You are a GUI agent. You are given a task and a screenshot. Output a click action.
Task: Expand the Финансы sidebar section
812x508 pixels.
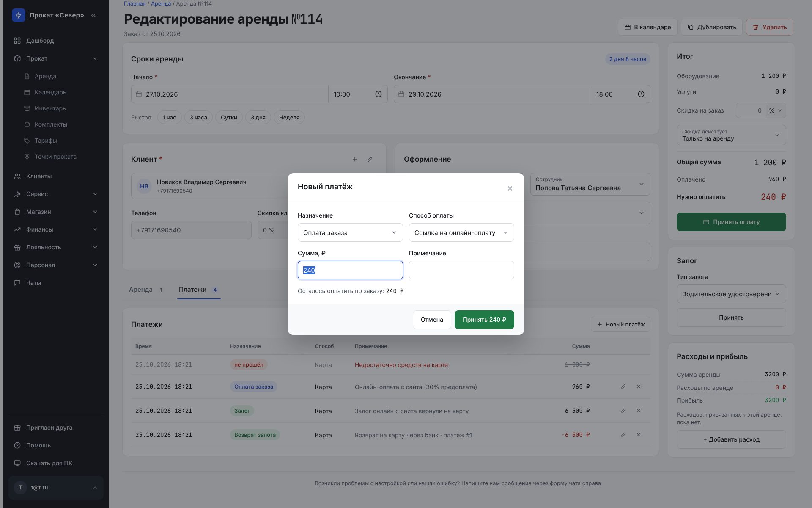pyautogui.click(x=56, y=229)
